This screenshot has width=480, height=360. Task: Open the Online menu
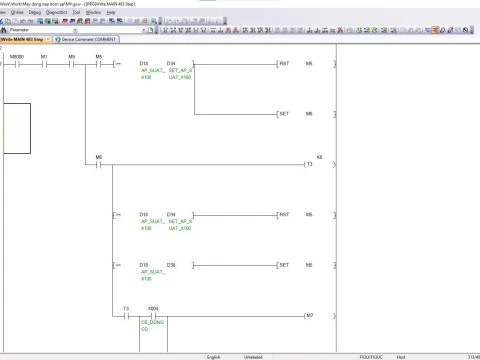coord(17,12)
